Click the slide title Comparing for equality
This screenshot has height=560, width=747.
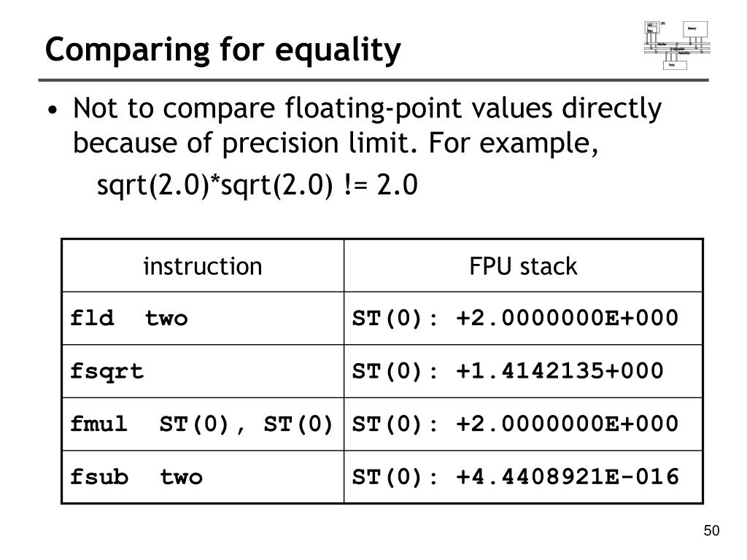(x=223, y=49)
